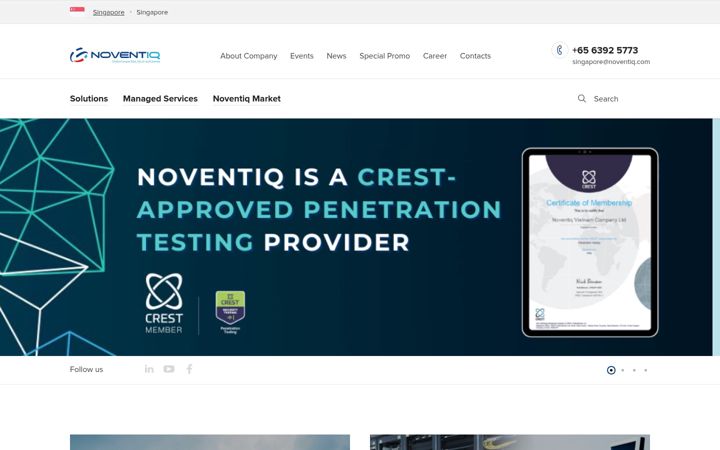Screen dimensions: 720x450
Task: Open the Career page
Action: 434,56
